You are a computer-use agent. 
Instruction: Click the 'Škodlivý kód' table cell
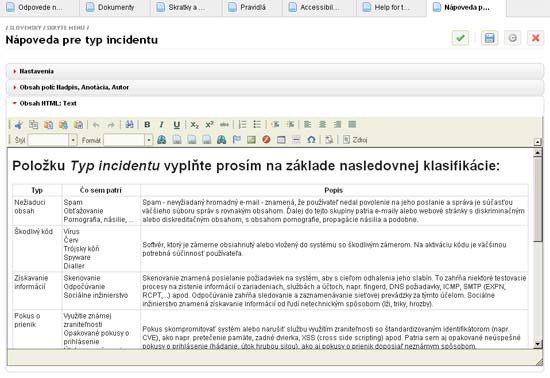(x=37, y=249)
